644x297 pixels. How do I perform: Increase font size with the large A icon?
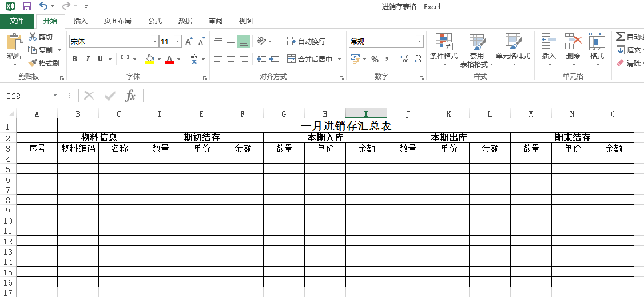pyautogui.click(x=189, y=42)
